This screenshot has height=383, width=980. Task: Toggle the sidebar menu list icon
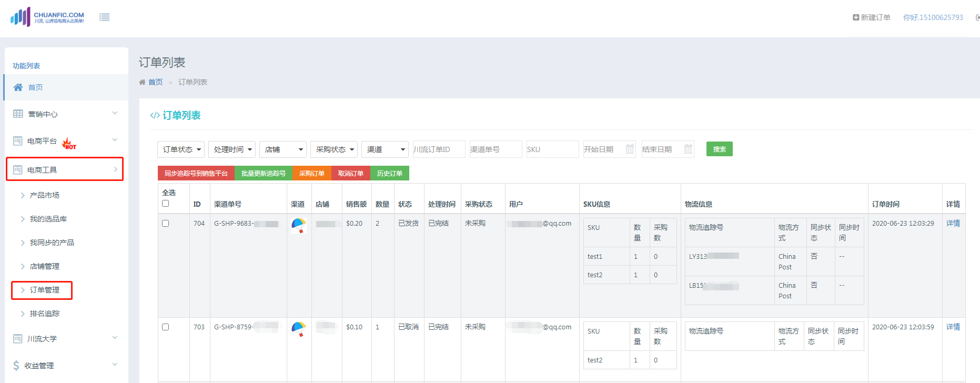[x=105, y=17]
